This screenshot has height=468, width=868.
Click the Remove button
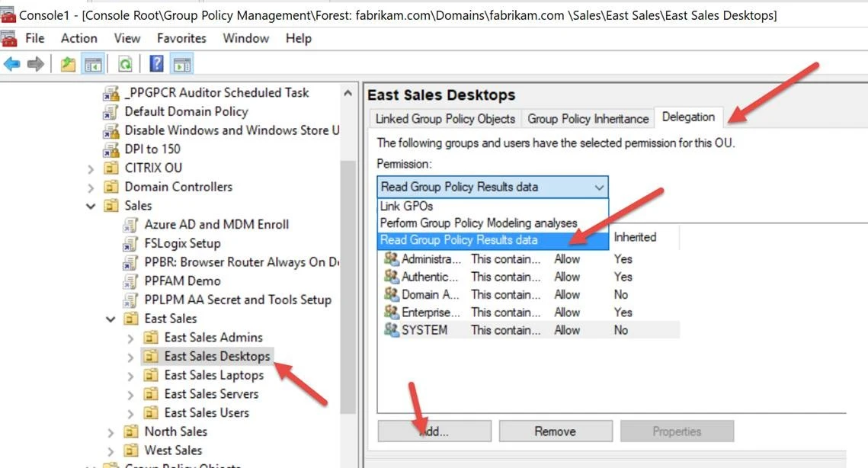(555, 431)
